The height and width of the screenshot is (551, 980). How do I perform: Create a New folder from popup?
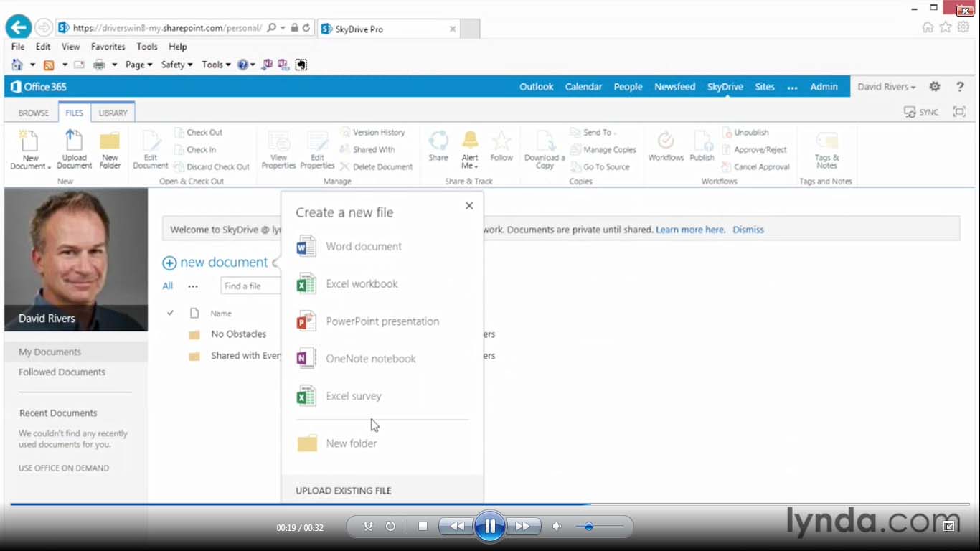[336, 443]
